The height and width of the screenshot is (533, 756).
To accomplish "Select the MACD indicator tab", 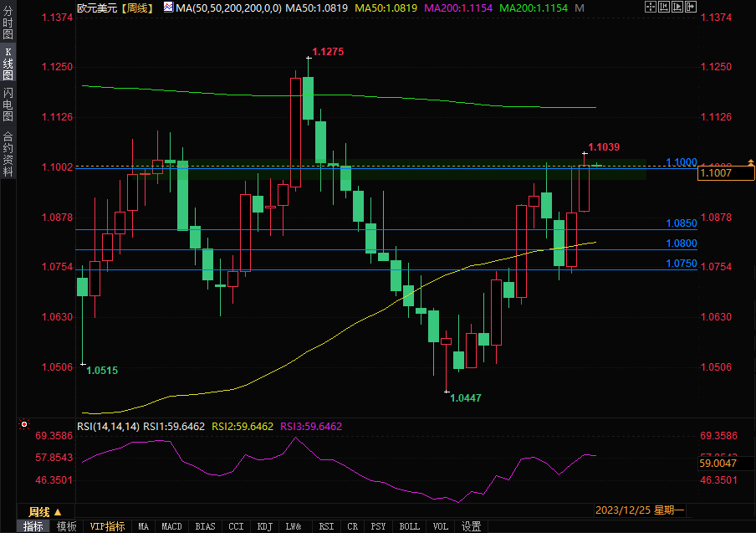I will tap(171, 526).
